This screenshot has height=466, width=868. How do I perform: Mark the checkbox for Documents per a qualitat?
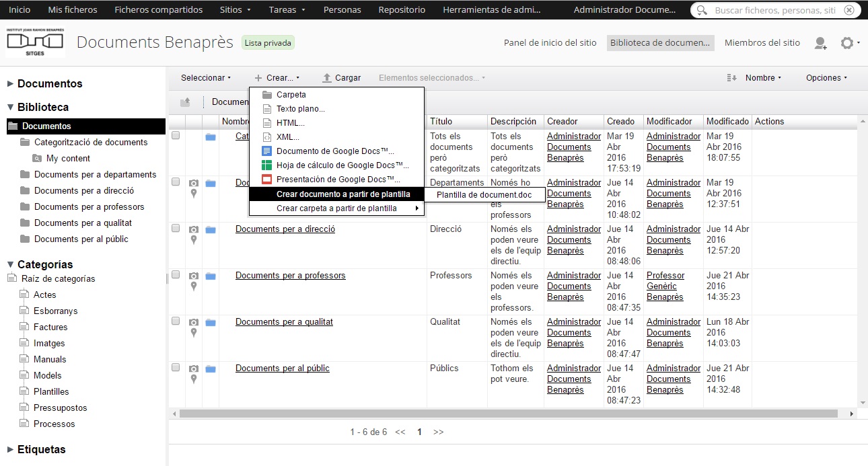pos(176,321)
